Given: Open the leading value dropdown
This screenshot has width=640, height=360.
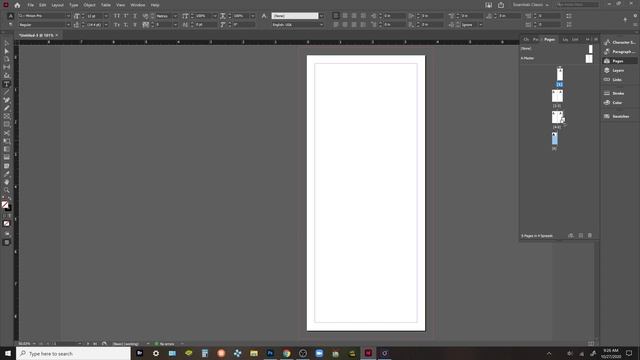Looking at the screenshot, I should coord(106,25).
